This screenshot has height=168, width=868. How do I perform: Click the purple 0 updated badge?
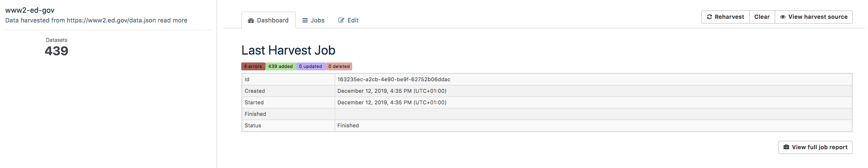pos(310,66)
